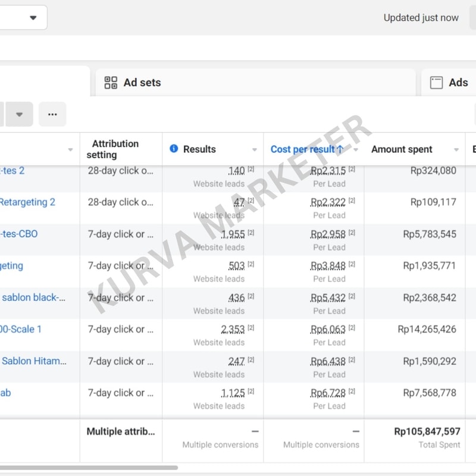Open the Cost per result column dropdown arrow
This screenshot has width=476, height=476.
(355, 149)
